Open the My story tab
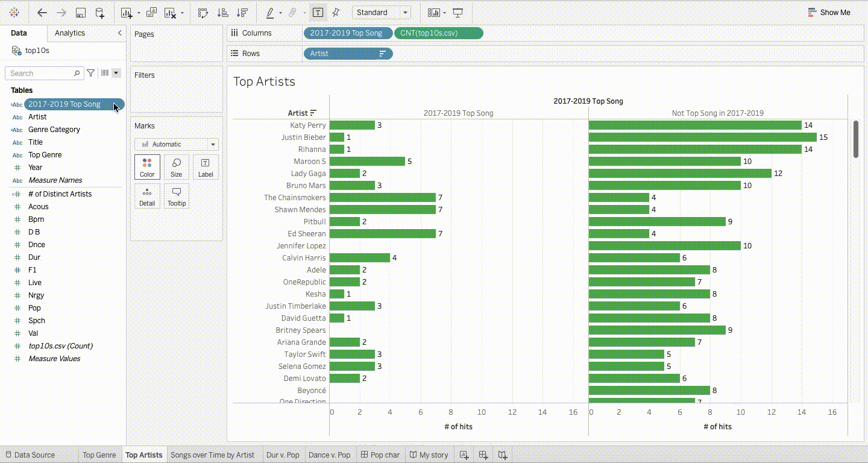The width and height of the screenshot is (868, 463). tap(429, 455)
